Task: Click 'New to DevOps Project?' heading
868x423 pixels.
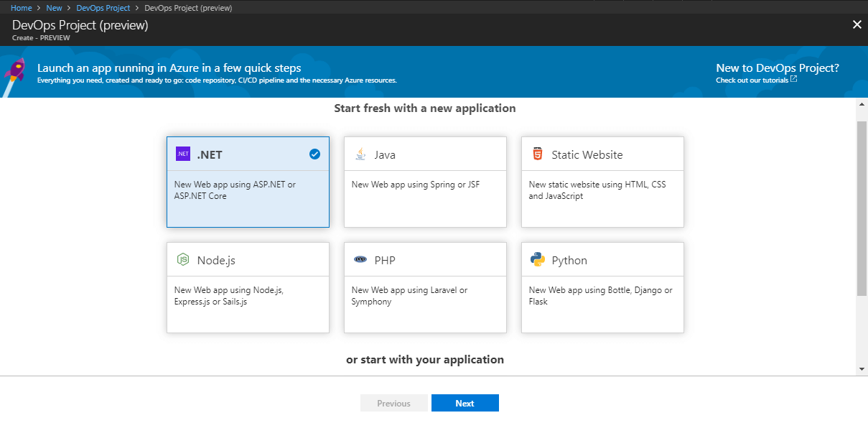Action: pyautogui.click(x=778, y=68)
